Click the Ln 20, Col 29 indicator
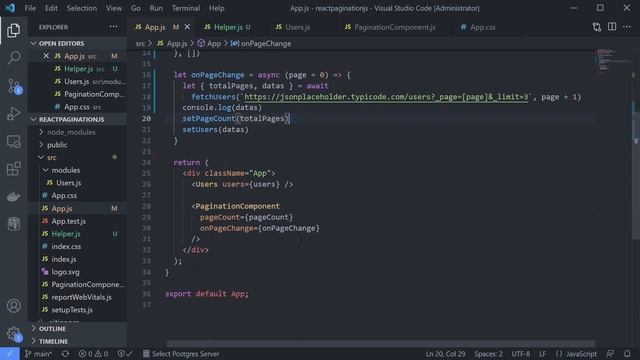This screenshot has height=360, width=640. [445, 354]
